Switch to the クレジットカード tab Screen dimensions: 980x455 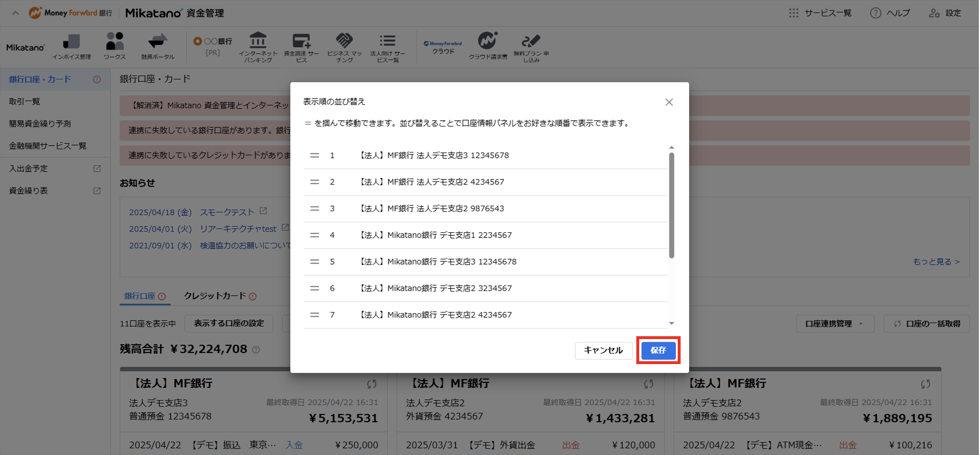click(220, 296)
